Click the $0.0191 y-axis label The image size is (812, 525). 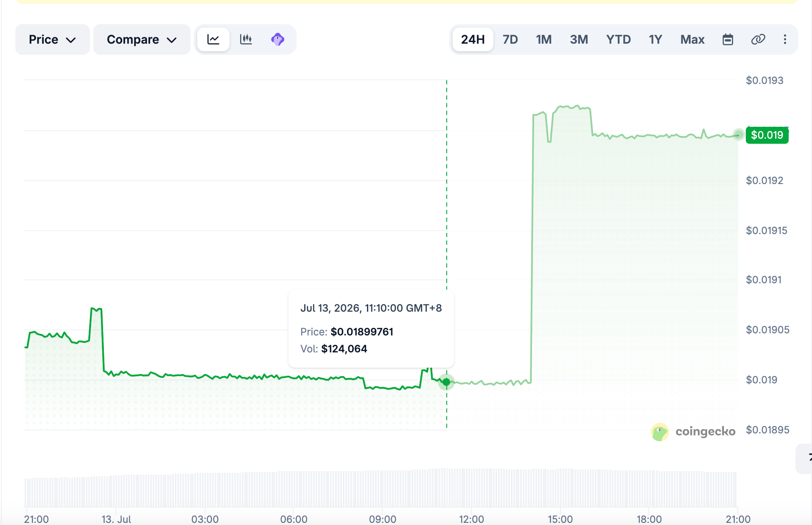pos(764,280)
